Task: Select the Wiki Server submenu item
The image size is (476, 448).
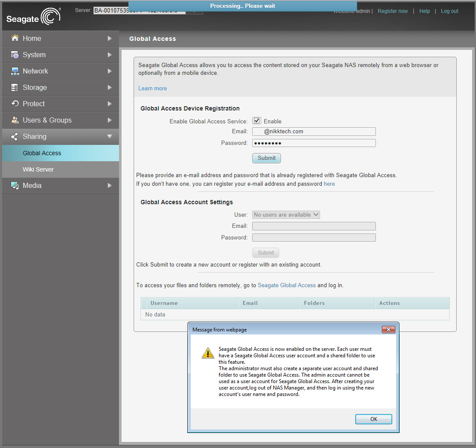Action: [x=61, y=169]
